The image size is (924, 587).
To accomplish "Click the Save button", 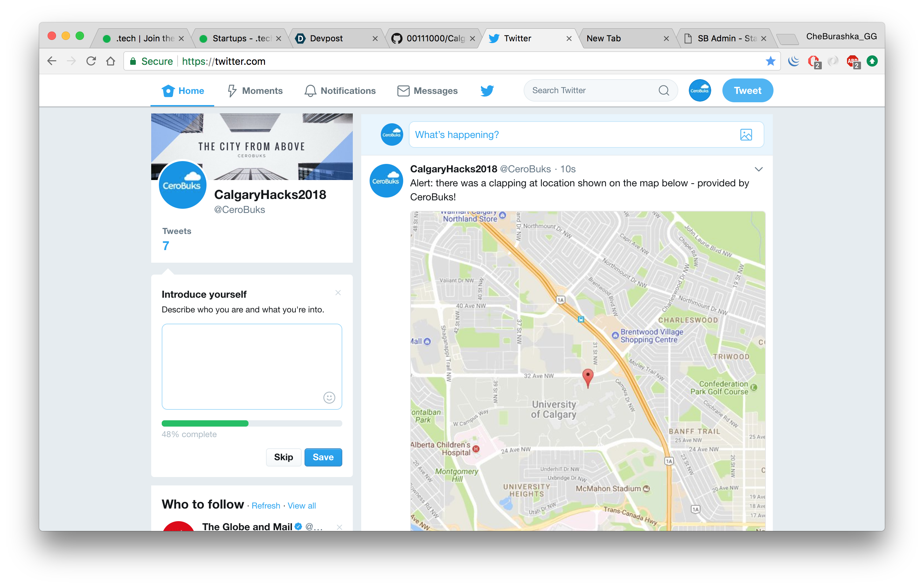I will coord(323,457).
